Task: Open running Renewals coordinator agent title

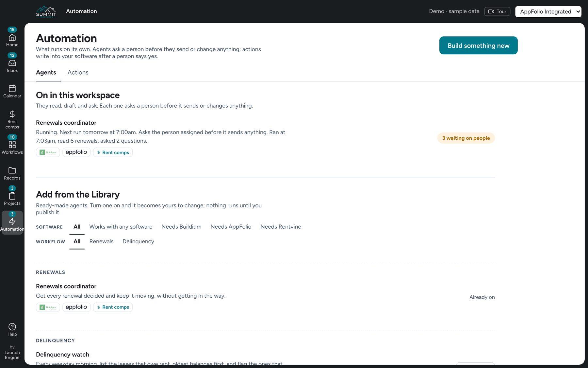Action: click(66, 123)
